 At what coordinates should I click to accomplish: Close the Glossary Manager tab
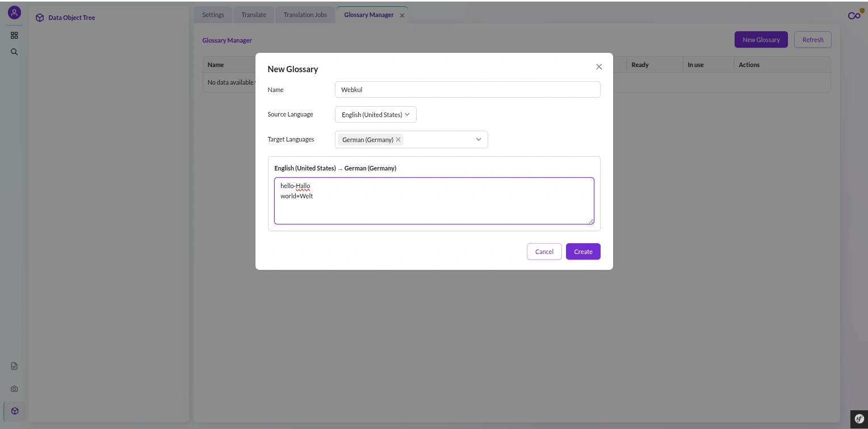point(402,15)
